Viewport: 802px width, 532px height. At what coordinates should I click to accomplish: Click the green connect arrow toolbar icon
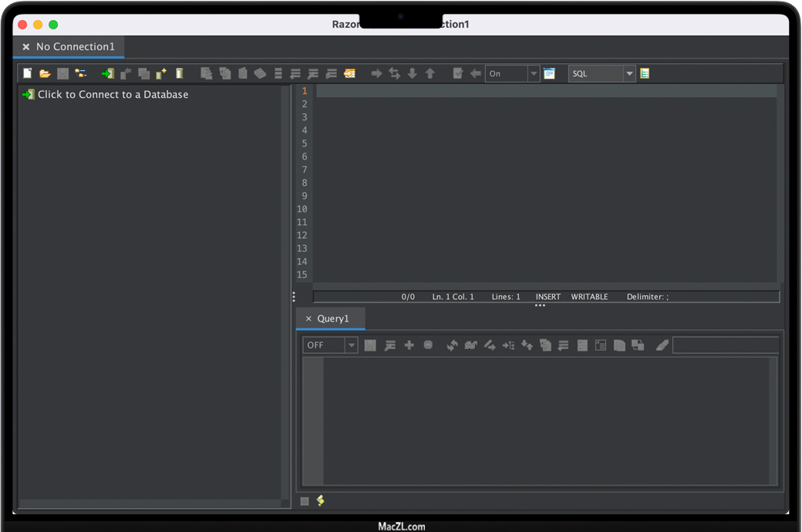(x=107, y=73)
